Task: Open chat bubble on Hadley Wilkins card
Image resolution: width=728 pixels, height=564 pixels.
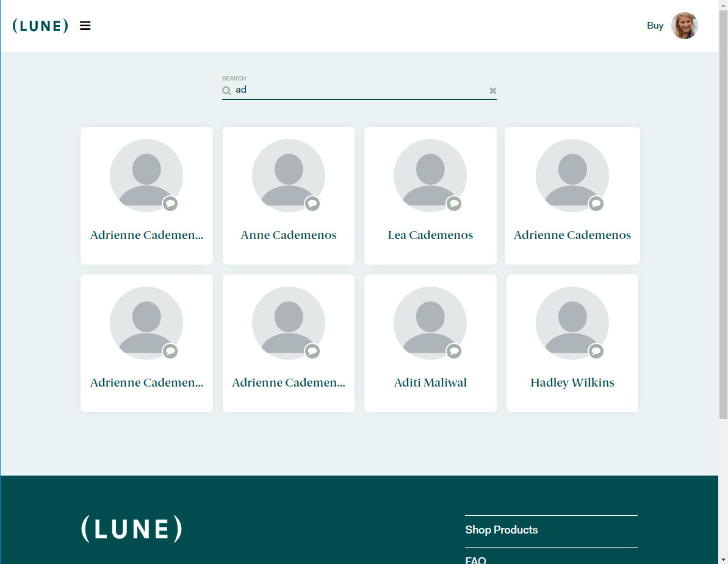Action: click(596, 351)
